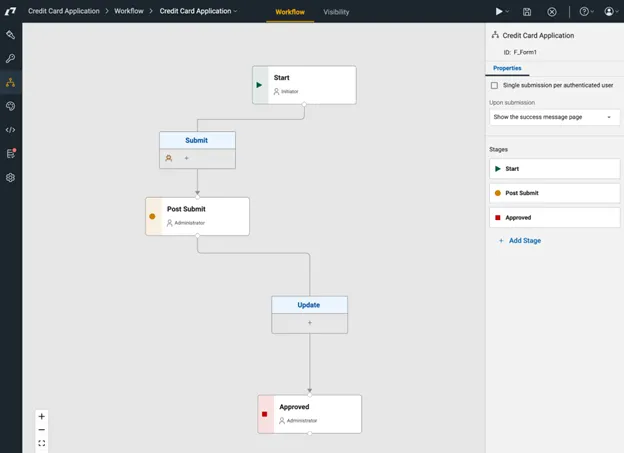Click the fit-to-screen icon on canvas

[41, 442]
